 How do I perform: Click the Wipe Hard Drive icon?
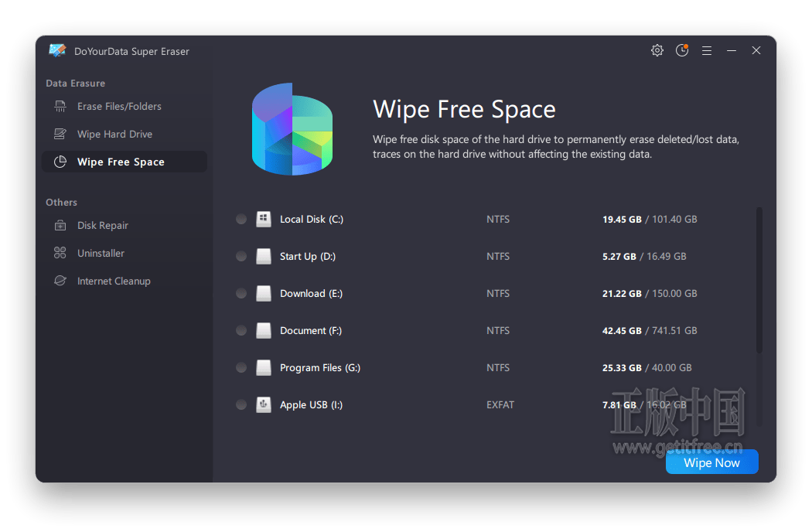60,135
